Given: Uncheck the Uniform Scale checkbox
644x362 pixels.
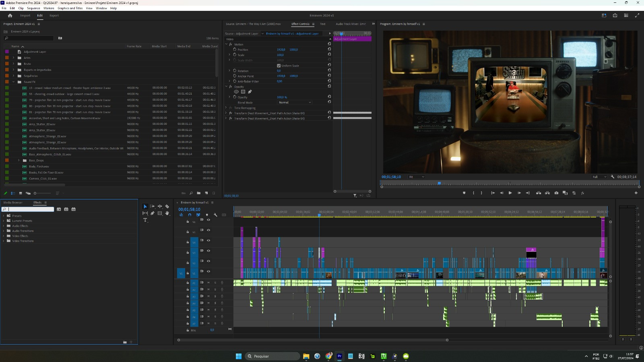Looking at the screenshot, I should pyautogui.click(x=279, y=66).
